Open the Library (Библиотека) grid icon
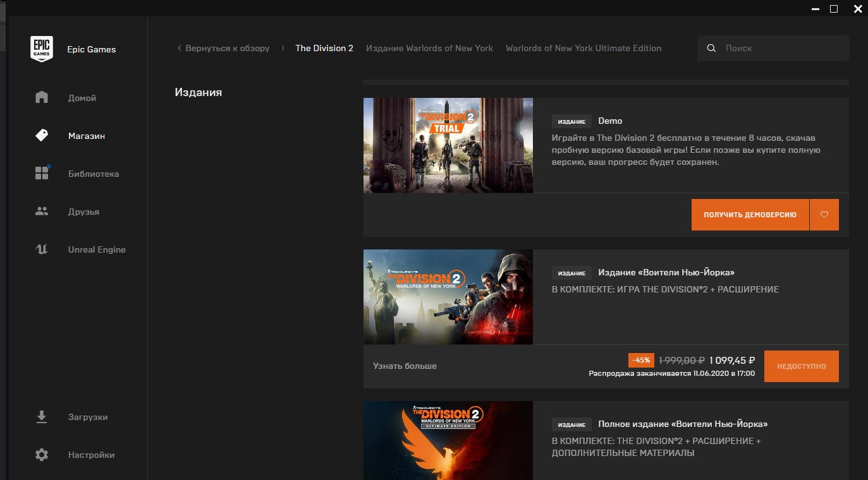868x480 pixels. pyautogui.click(x=42, y=173)
